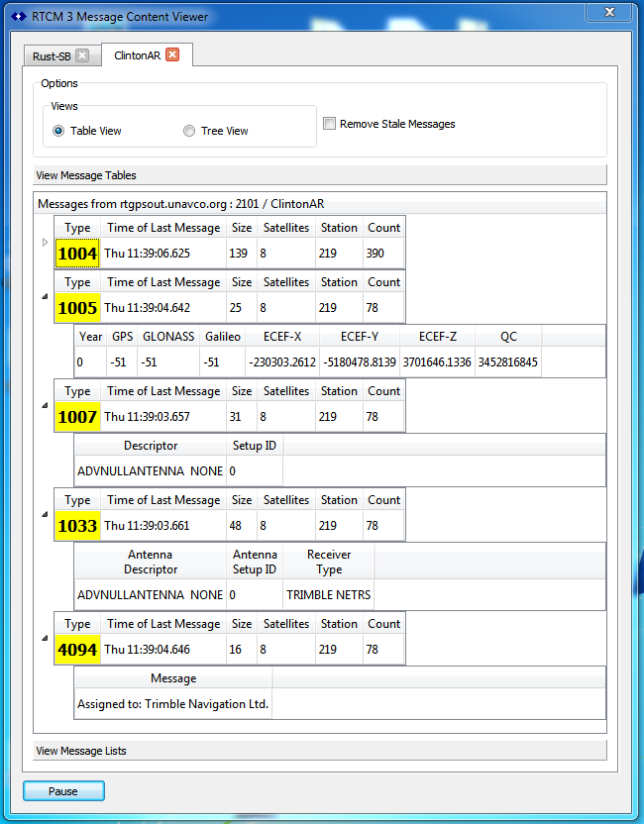Open the View Message Tables section
Screen dimensions: 644x824
(x=320, y=175)
